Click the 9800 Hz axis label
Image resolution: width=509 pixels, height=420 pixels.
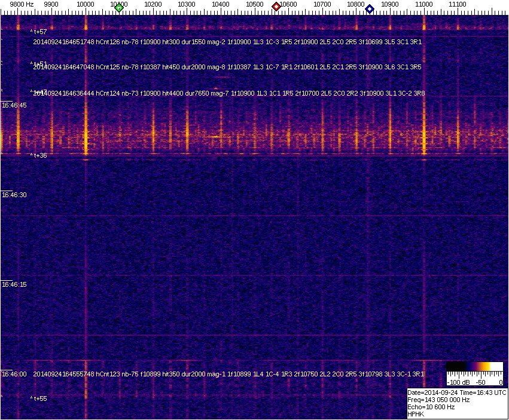(21, 4)
